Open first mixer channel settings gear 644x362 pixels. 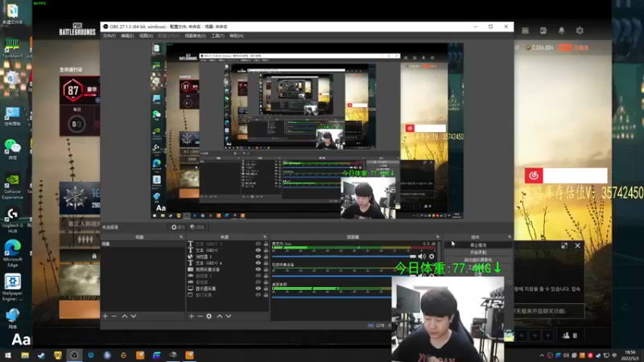click(x=431, y=257)
